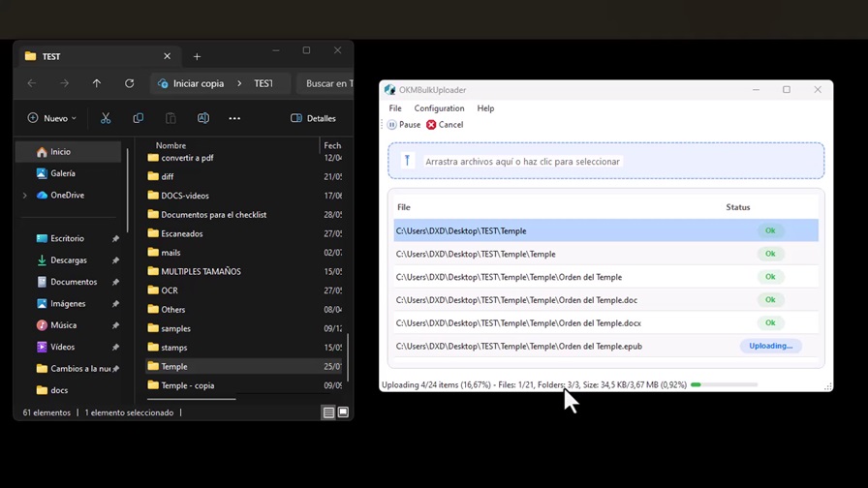Viewport: 868px width, 488px height.
Task: Click the breadcrumb chevron after Iniciar copia
Action: [x=239, y=83]
